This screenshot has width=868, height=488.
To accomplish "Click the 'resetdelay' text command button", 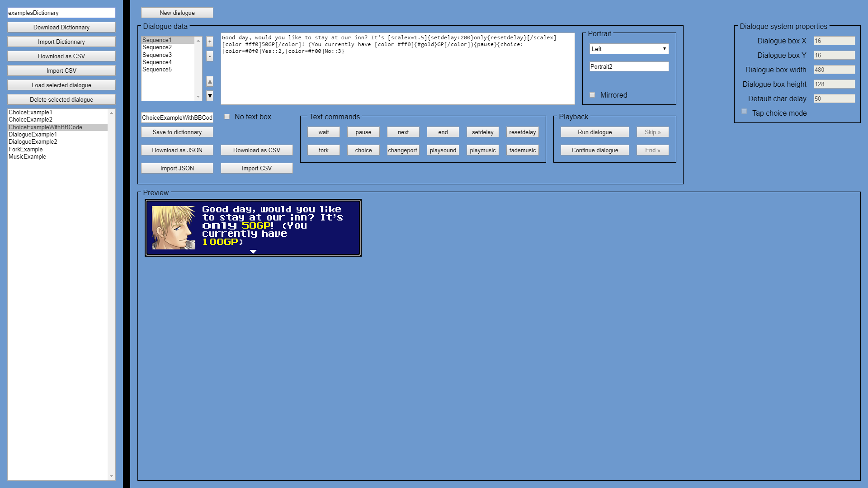I will pyautogui.click(x=522, y=131).
